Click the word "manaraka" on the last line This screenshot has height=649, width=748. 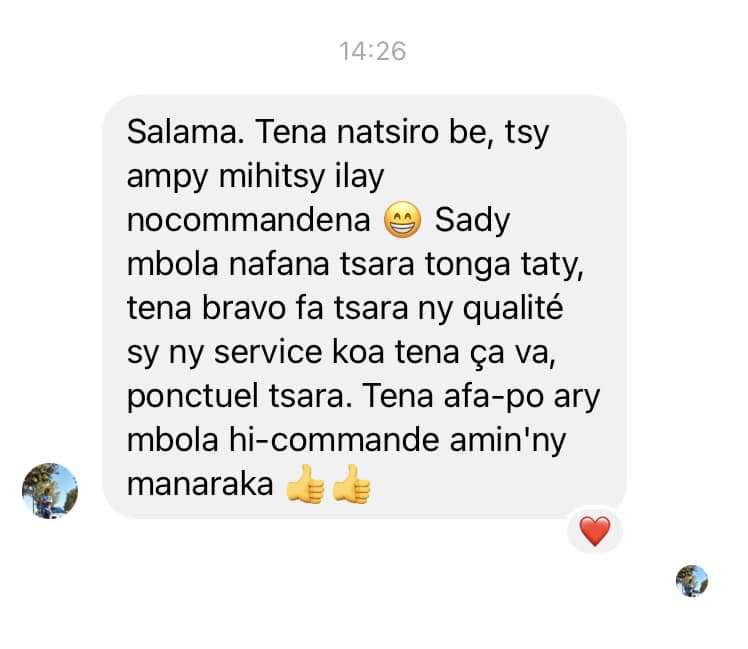pyautogui.click(x=200, y=484)
